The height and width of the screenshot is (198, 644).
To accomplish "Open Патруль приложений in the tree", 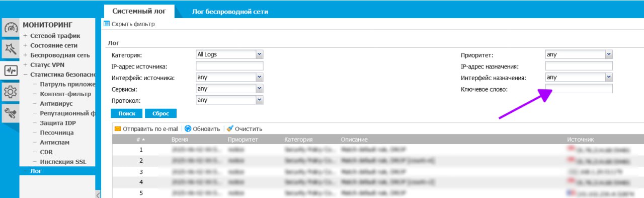I will click(x=67, y=84).
